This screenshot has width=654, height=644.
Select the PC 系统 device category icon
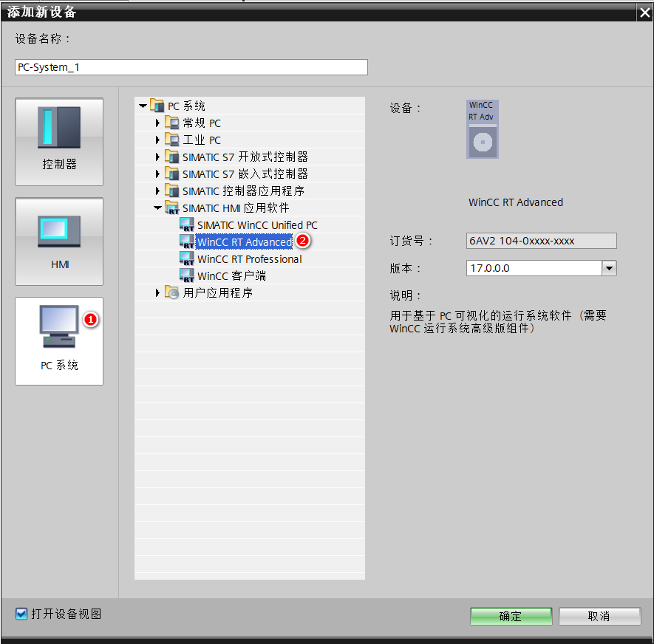coord(59,340)
